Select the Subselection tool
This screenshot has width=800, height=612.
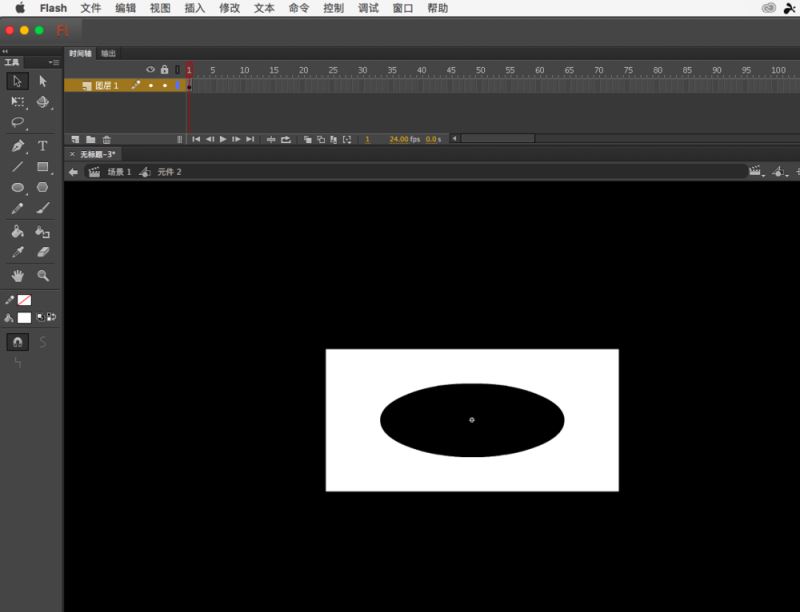click(43, 81)
